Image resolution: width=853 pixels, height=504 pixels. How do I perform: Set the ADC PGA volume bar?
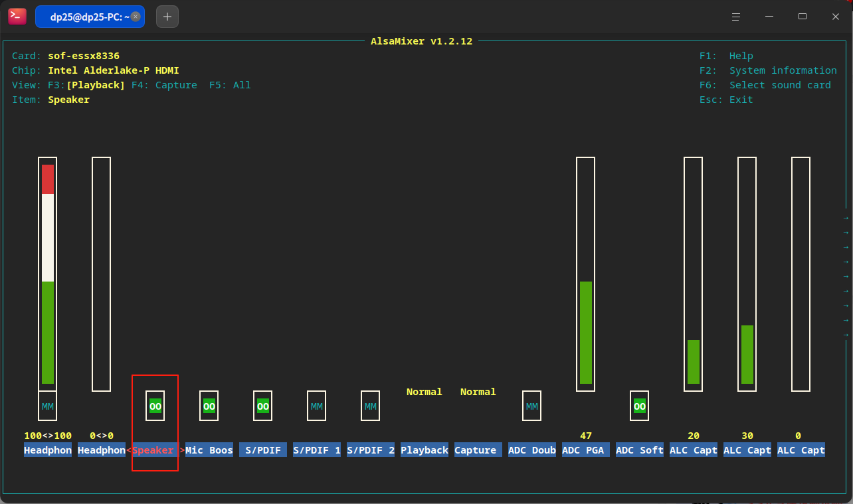(586, 274)
